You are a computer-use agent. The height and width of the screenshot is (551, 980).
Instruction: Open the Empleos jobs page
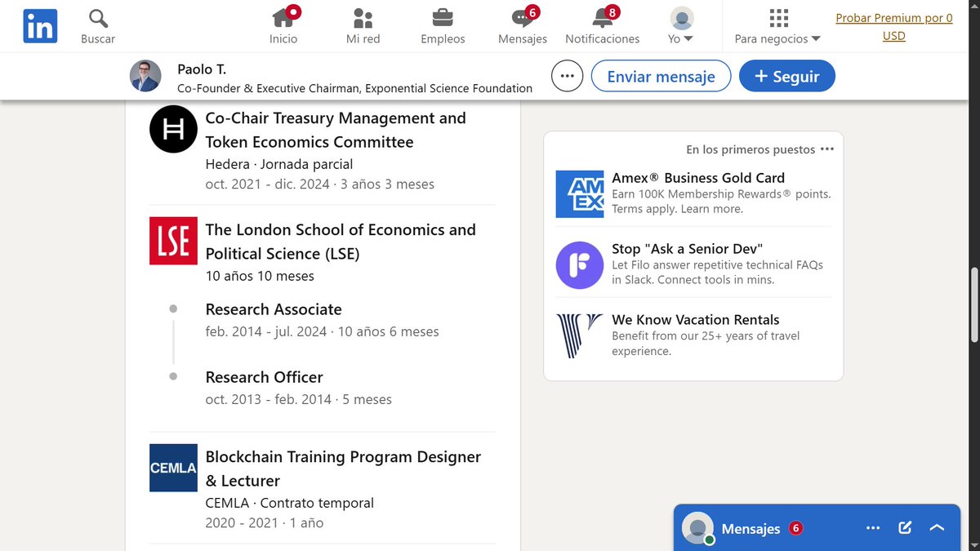point(443,26)
